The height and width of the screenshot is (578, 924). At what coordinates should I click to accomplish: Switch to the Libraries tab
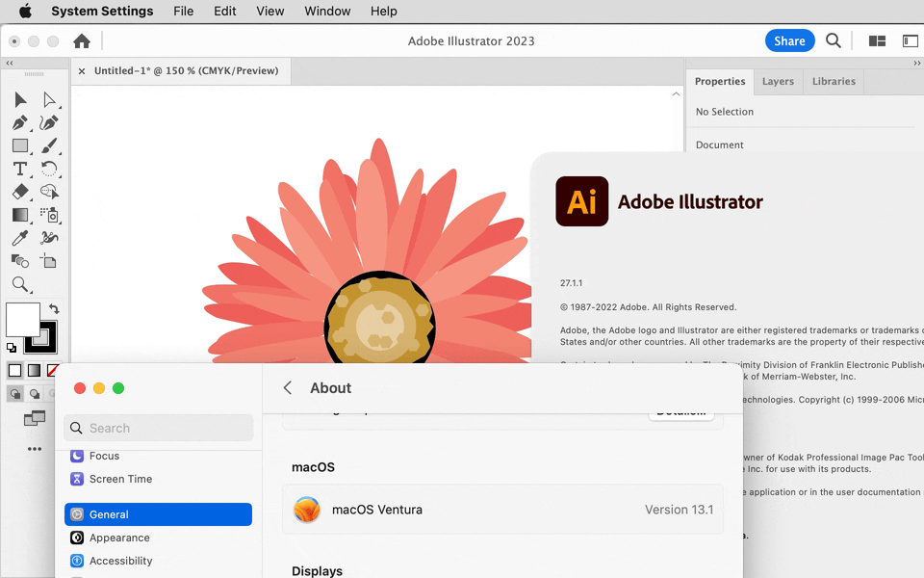click(x=834, y=81)
